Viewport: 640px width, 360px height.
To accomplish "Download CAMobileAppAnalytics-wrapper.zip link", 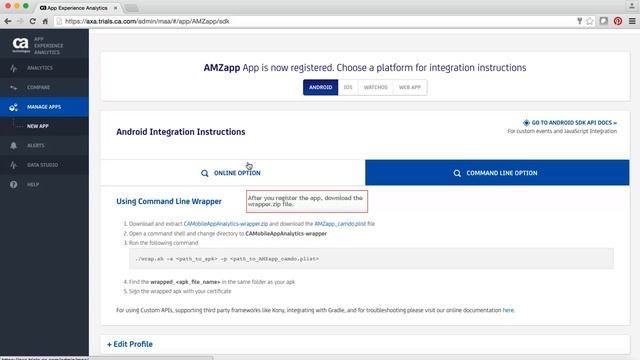I will pyautogui.click(x=226, y=224).
